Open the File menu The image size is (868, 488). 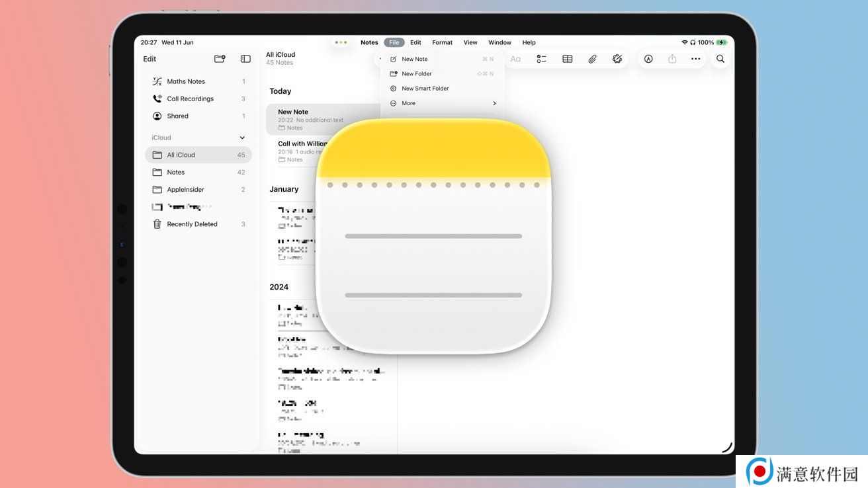(x=394, y=42)
